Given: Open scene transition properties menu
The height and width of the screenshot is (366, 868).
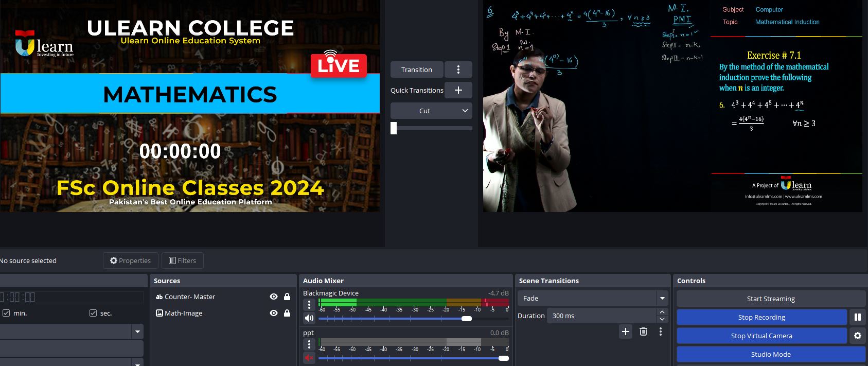Looking at the screenshot, I should pyautogui.click(x=661, y=332).
